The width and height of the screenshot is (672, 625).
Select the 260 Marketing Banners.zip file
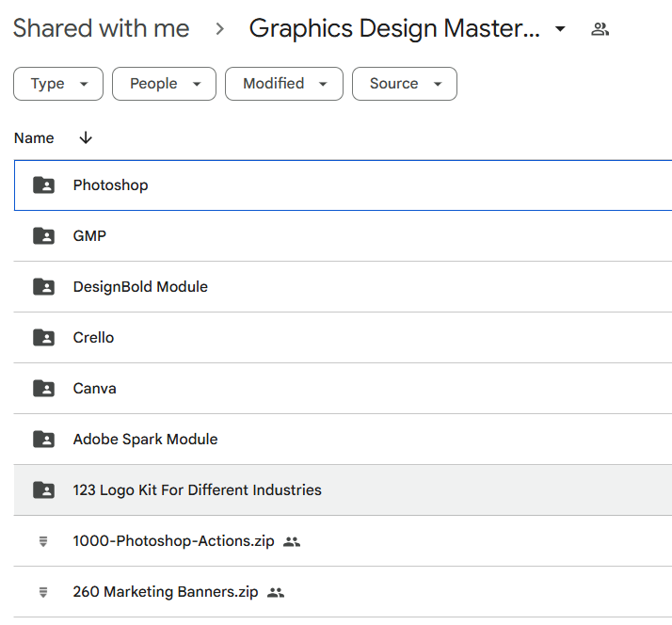coord(343,592)
